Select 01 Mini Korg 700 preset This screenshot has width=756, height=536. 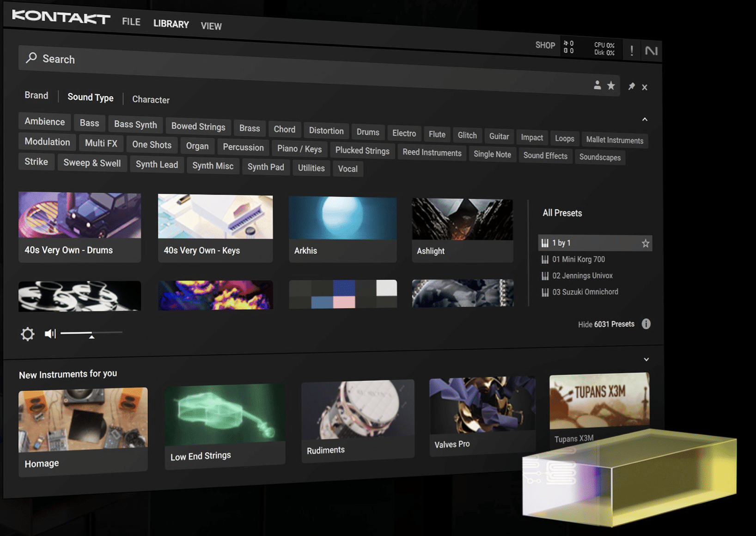click(579, 259)
